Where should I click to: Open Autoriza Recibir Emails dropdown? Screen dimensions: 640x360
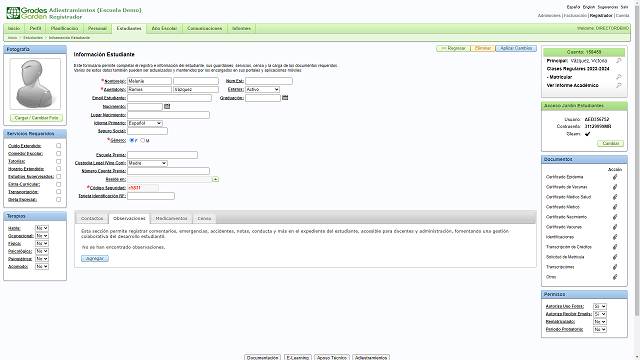pyautogui.click(x=600, y=314)
